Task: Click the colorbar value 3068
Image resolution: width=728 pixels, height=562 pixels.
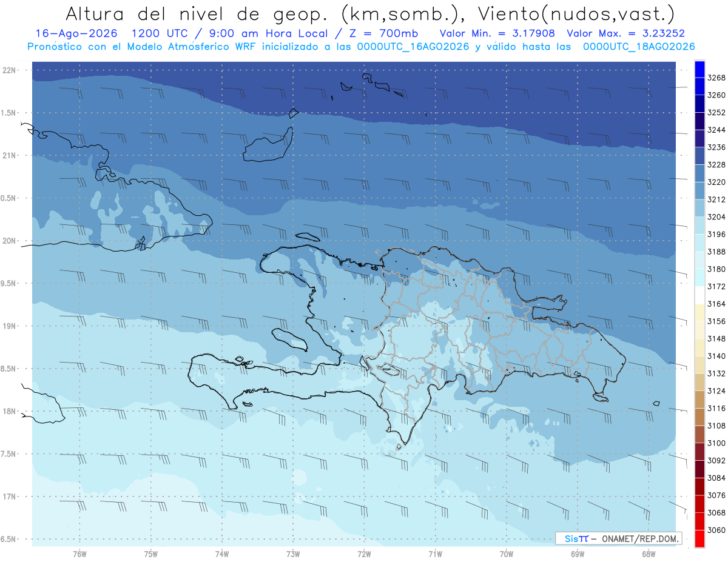Action: coord(716,513)
